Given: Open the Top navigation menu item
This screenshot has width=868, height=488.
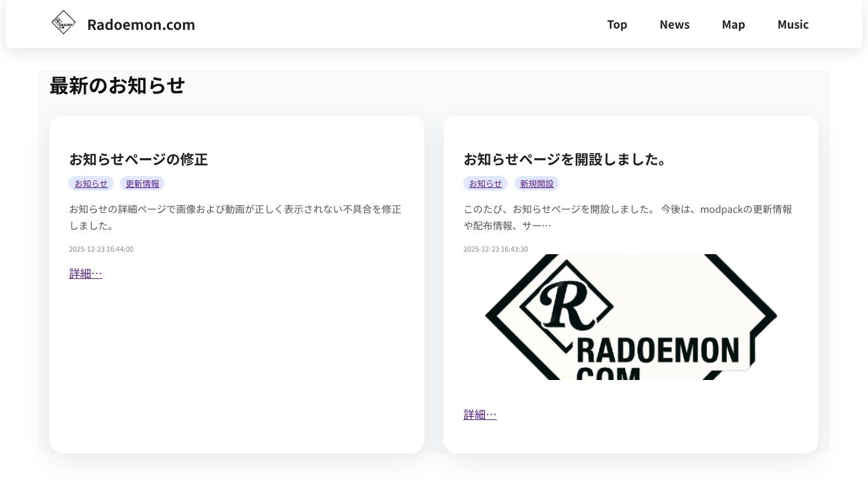Looking at the screenshot, I should click(617, 24).
